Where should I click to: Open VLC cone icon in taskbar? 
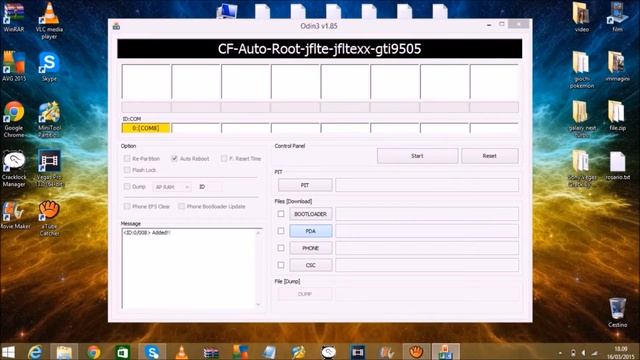tap(182, 352)
